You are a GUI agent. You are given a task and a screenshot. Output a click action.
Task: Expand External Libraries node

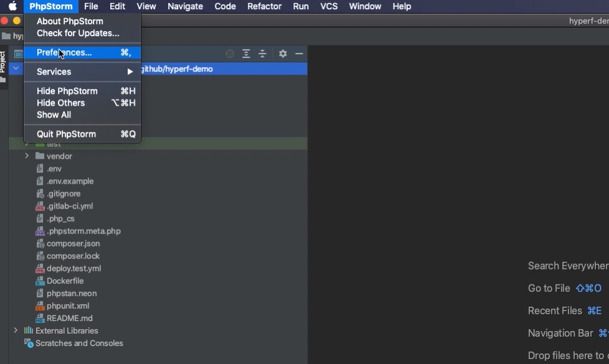point(16,330)
